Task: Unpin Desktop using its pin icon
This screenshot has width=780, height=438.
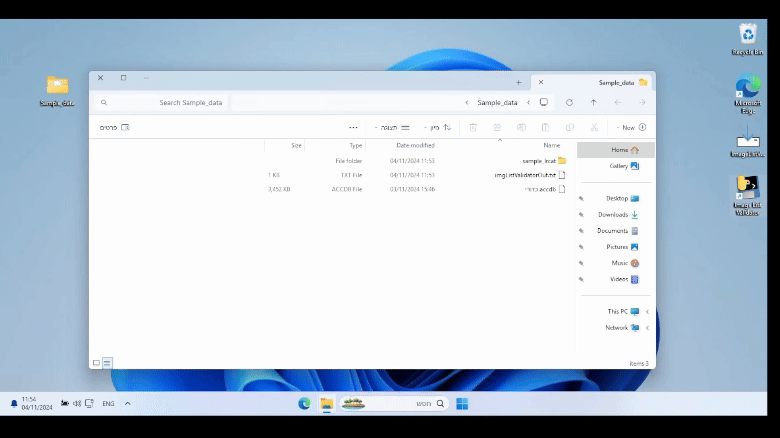Action: point(581,199)
